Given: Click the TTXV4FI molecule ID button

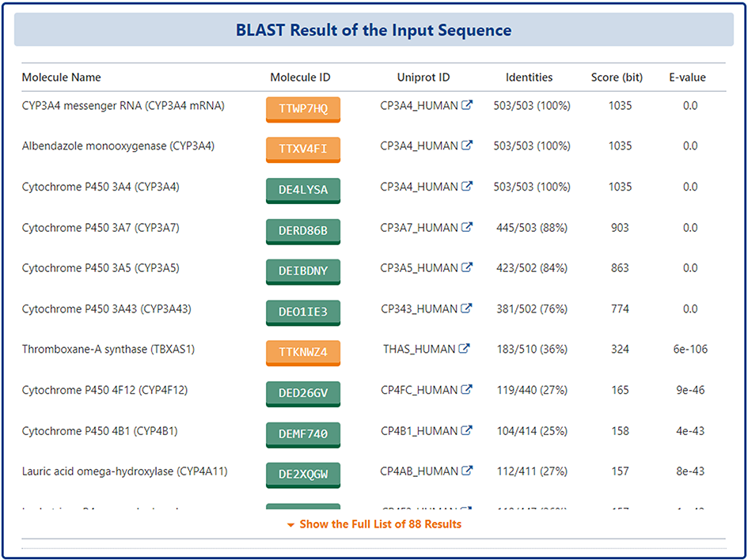Looking at the screenshot, I should pyautogui.click(x=303, y=149).
